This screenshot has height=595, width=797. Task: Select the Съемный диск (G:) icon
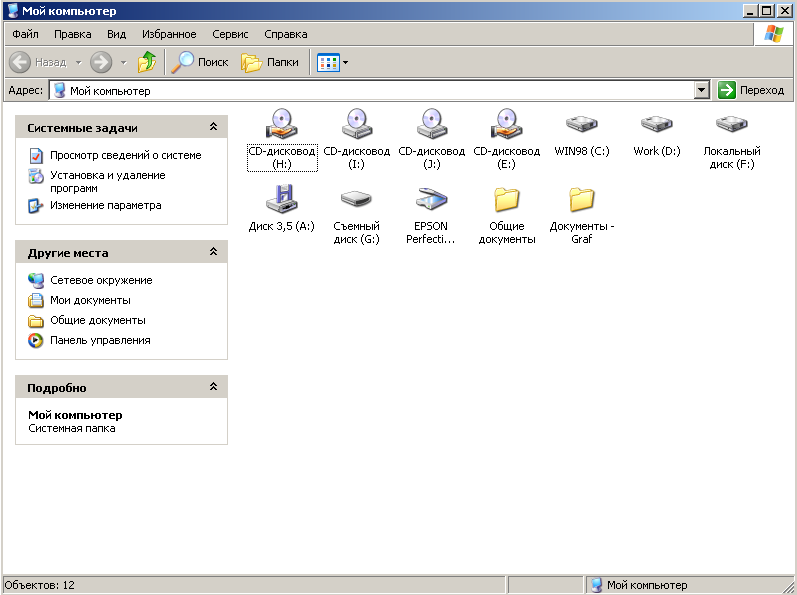click(x=357, y=199)
